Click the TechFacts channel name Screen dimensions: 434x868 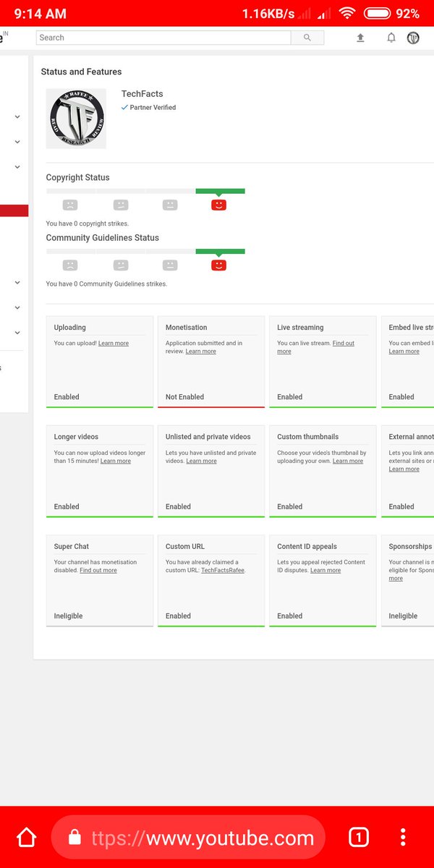(x=142, y=94)
